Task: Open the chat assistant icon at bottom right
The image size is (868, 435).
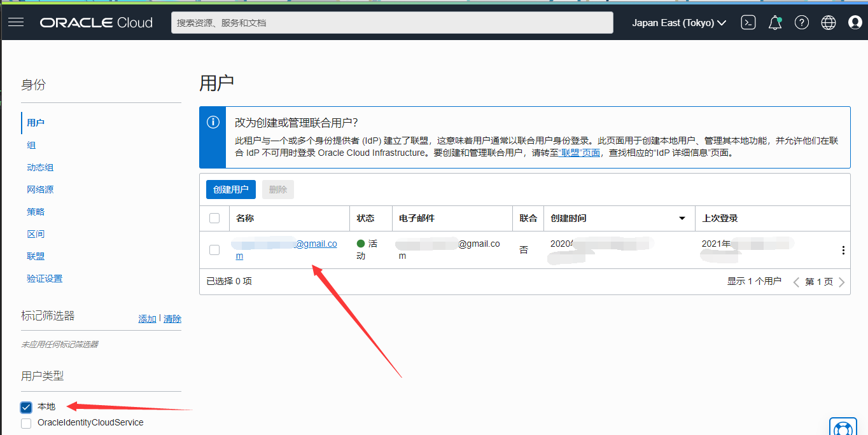Action: [843, 427]
